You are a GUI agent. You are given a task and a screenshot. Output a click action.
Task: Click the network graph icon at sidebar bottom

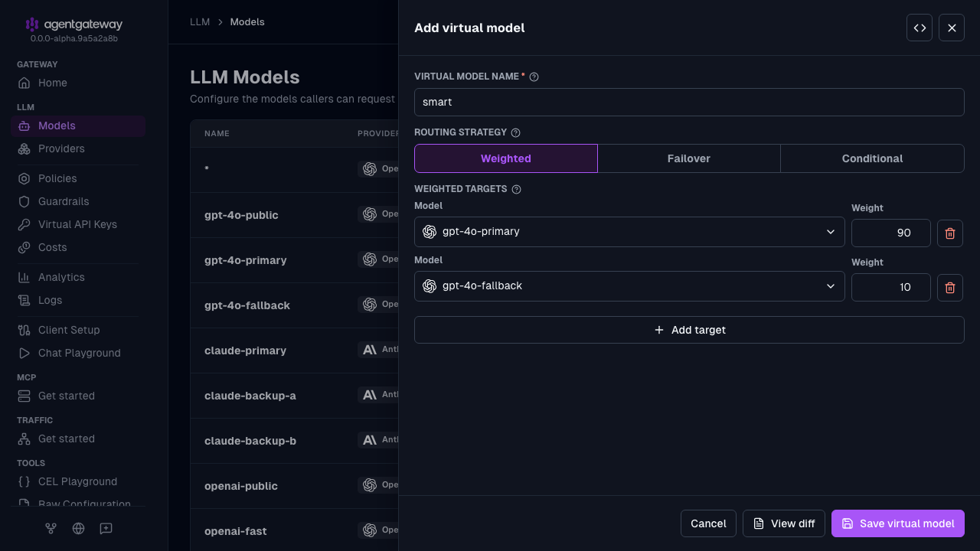click(51, 528)
